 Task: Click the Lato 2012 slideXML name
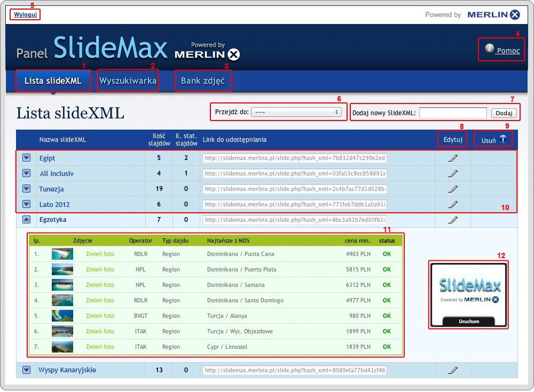(54, 204)
